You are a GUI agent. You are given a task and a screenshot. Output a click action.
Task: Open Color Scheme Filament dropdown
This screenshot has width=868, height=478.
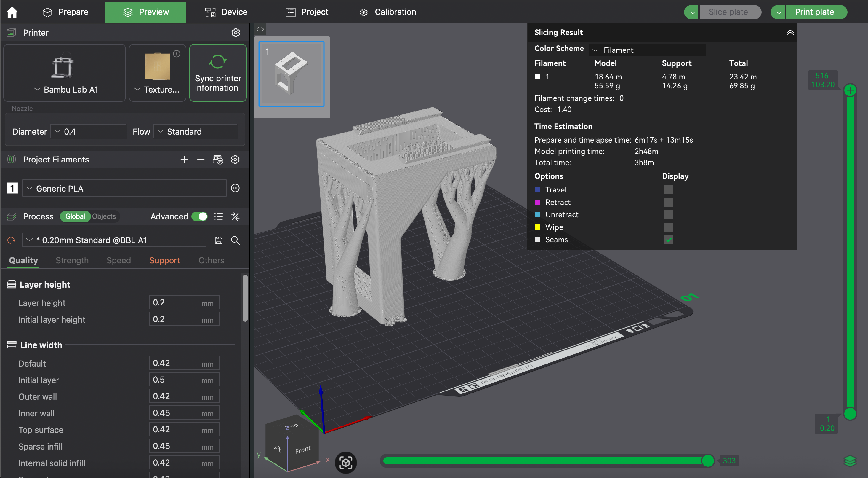tap(647, 50)
